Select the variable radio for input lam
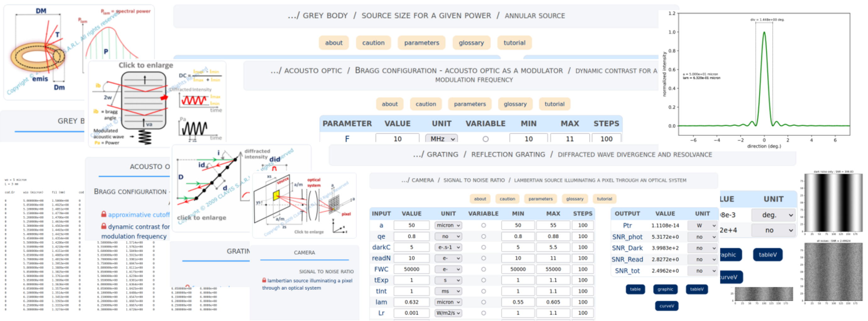868x321 pixels. 484,302
